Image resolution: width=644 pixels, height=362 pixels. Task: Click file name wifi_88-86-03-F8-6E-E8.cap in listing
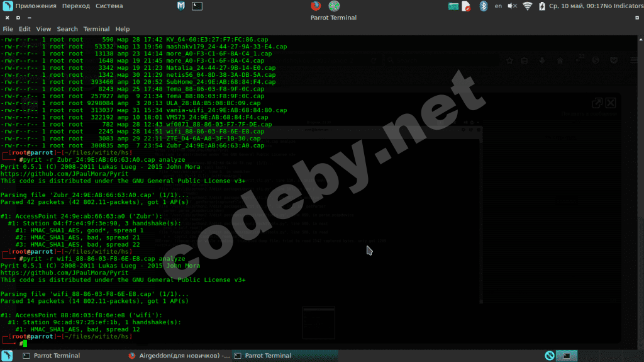click(215, 131)
